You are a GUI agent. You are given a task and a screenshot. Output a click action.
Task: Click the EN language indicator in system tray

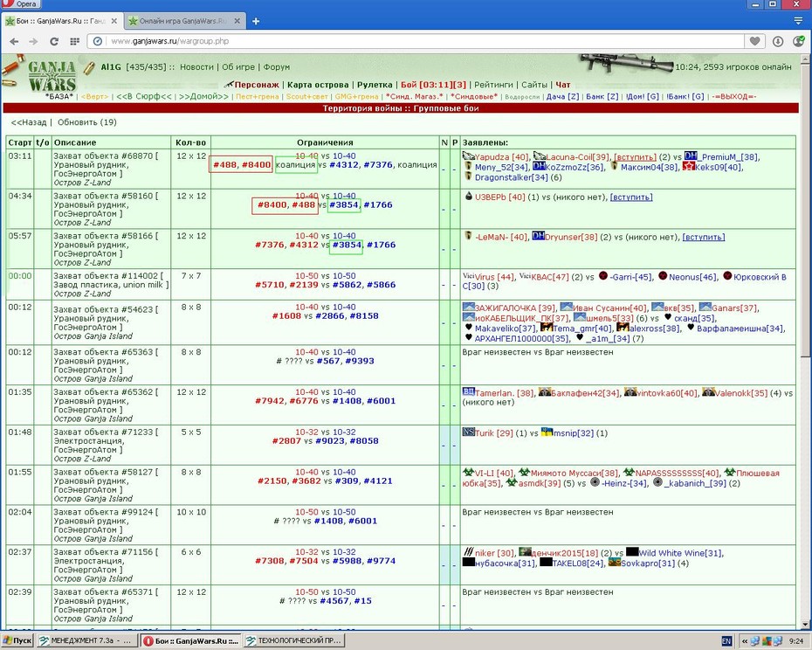tap(726, 641)
